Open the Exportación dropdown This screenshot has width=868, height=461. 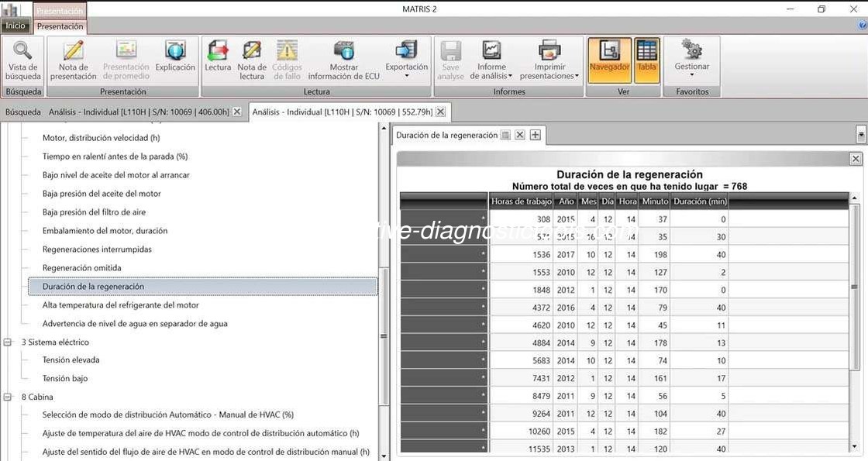[406, 58]
